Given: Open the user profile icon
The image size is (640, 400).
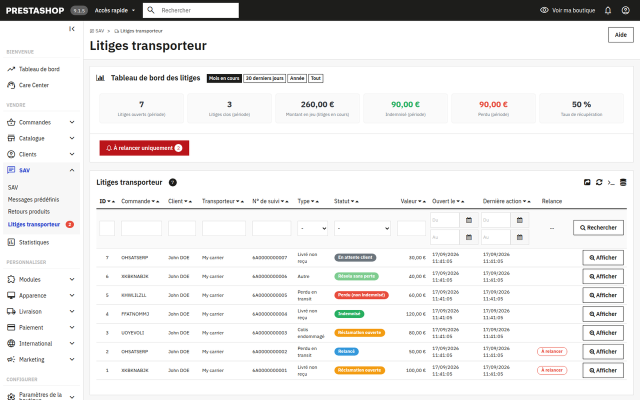Looking at the screenshot, I should pos(625,10).
